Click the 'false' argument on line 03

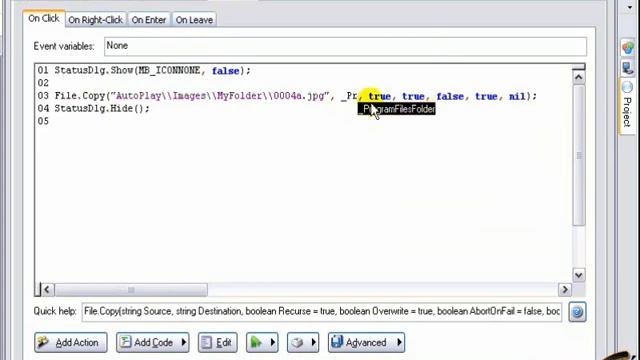point(450,96)
